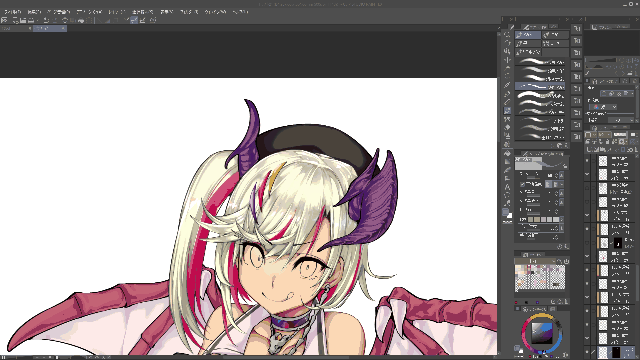Toggle the checked checkbox in tool property panel

click(x=522, y=184)
